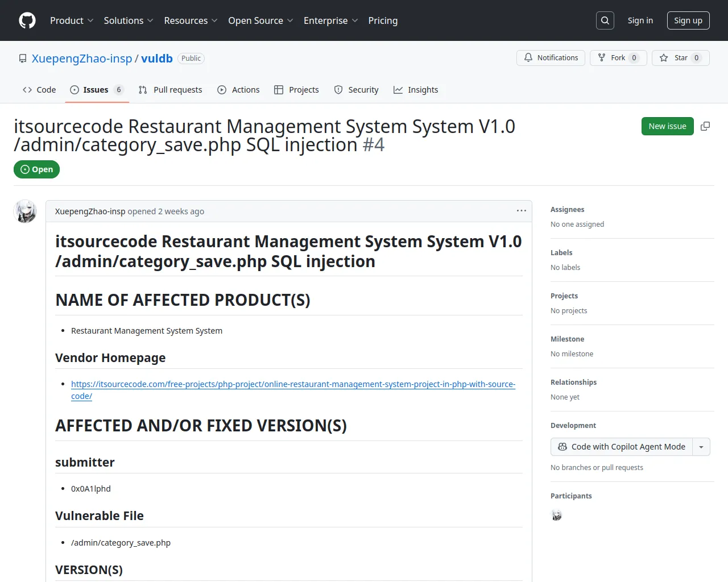Click the '/admin/category_save.php' list item
The height and width of the screenshot is (582, 728).
[x=121, y=543]
